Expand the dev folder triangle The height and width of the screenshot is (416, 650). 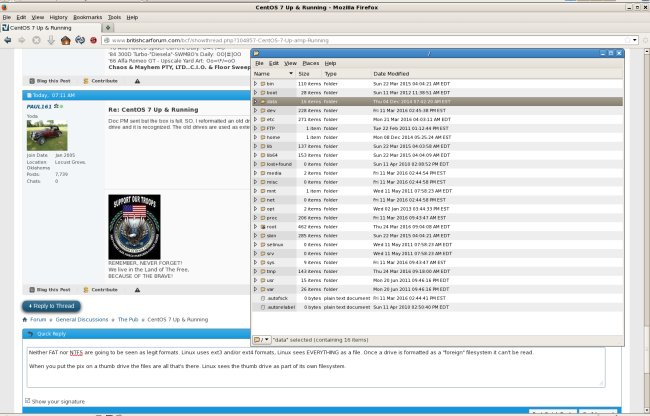click(x=255, y=111)
